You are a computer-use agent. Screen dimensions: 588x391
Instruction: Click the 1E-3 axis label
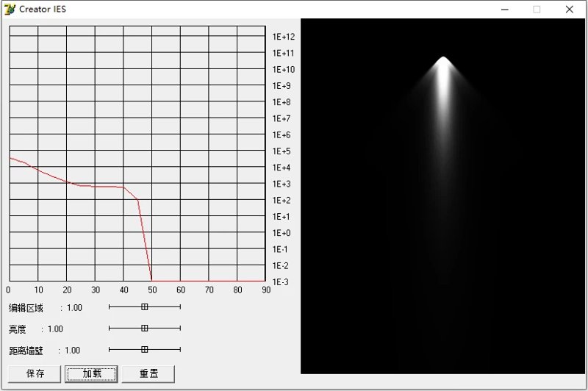(281, 282)
